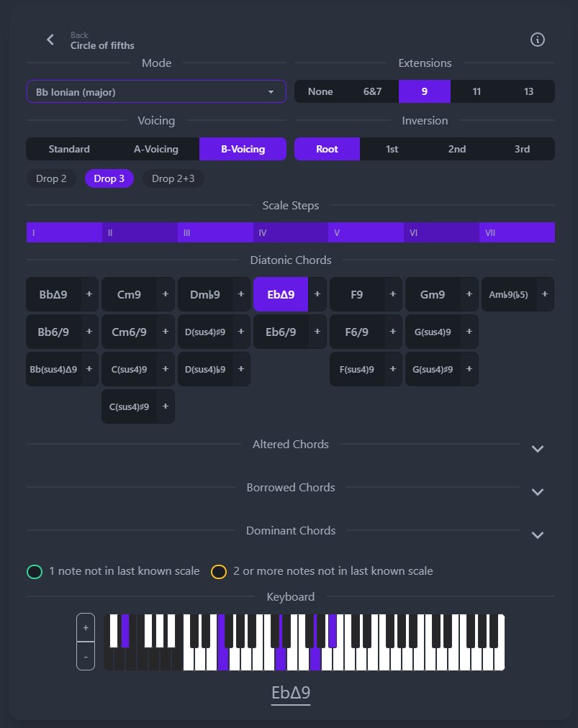Screen dimensions: 578x728
Task: Add Cm9 chord using its plus icon
Action: (166, 294)
